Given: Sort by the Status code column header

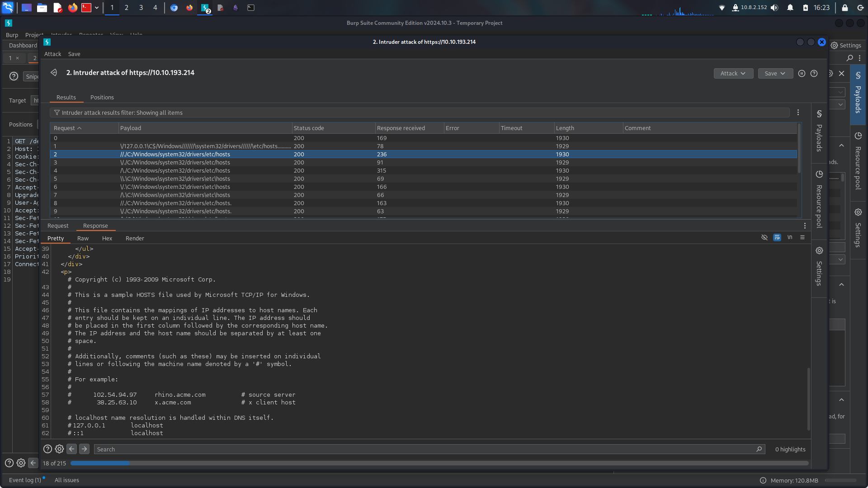Looking at the screenshot, I should (333, 128).
